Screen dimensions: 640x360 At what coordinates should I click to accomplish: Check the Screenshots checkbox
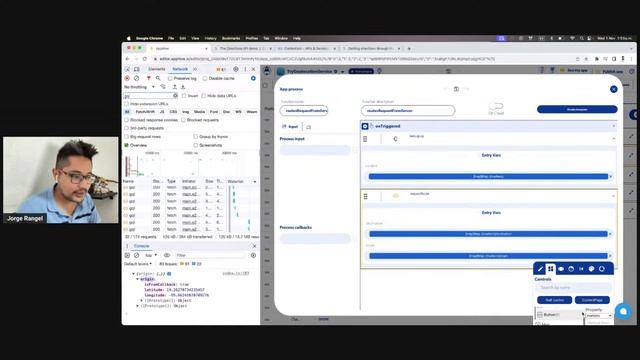click(196, 145)
